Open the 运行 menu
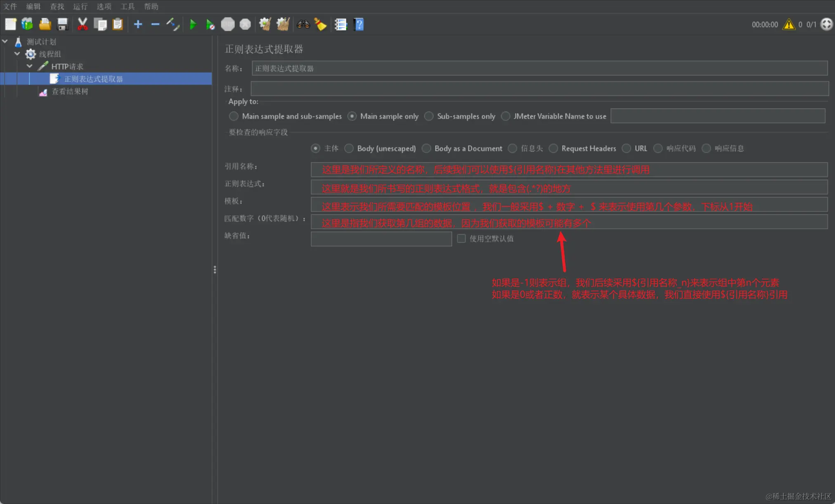Image resolution: width=835 pixels, height=504 pixels. [80, 6]
